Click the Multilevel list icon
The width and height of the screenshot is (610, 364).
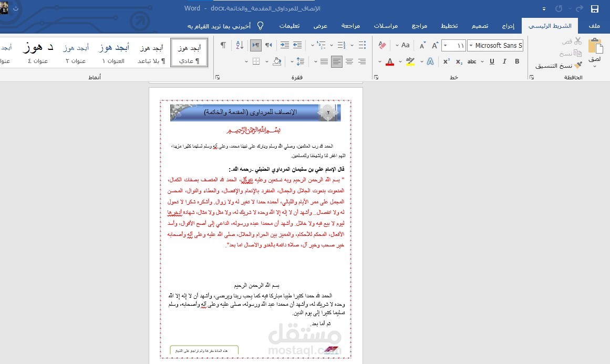322,45
